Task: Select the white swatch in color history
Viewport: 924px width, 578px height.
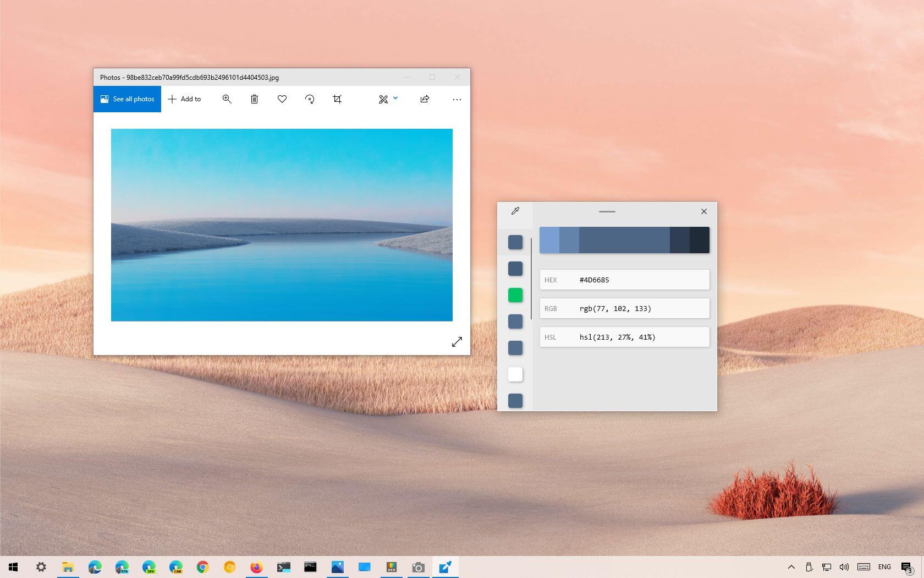Action: (515, 374)
